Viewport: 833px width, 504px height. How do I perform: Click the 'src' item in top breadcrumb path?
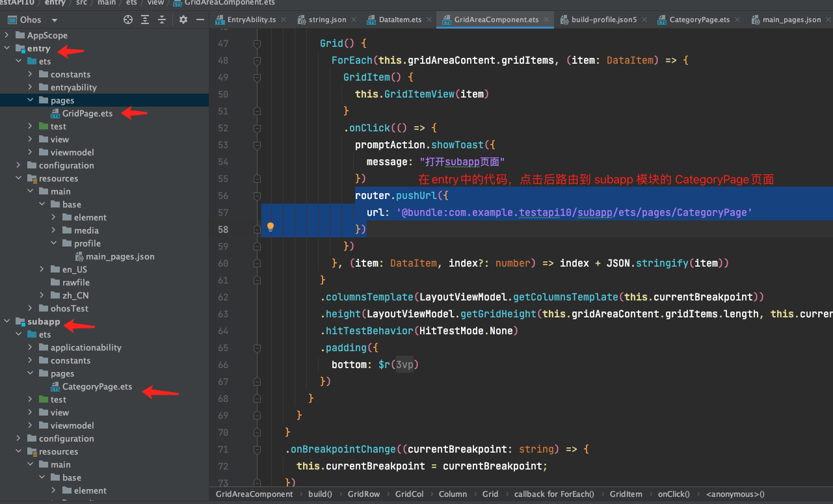[x=81, y=3]
